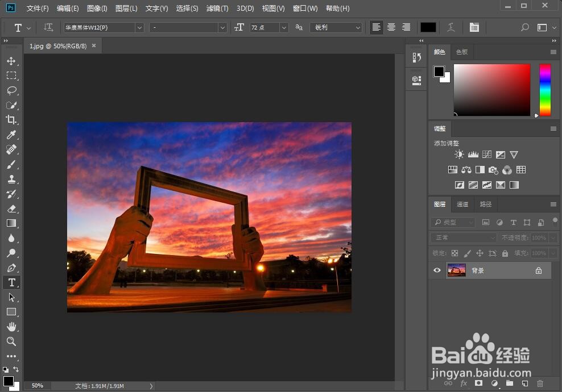Select the 背景 layer thumbnail
Viewport: 562px width, 392px height.
click(x=457, y=270)
